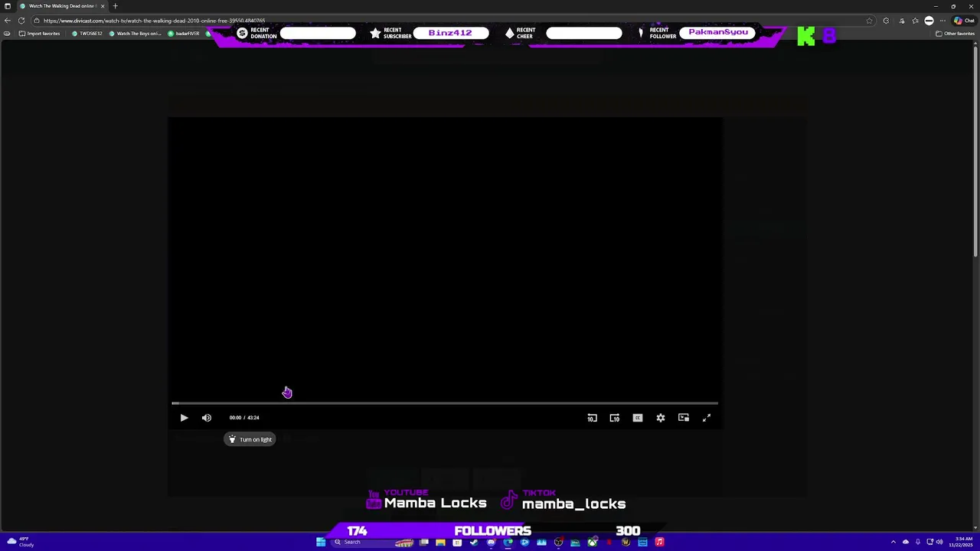This screenshot has width=980, height=551.
Task: Skip forward 10 seconds in the player
Action: (615, 418)
